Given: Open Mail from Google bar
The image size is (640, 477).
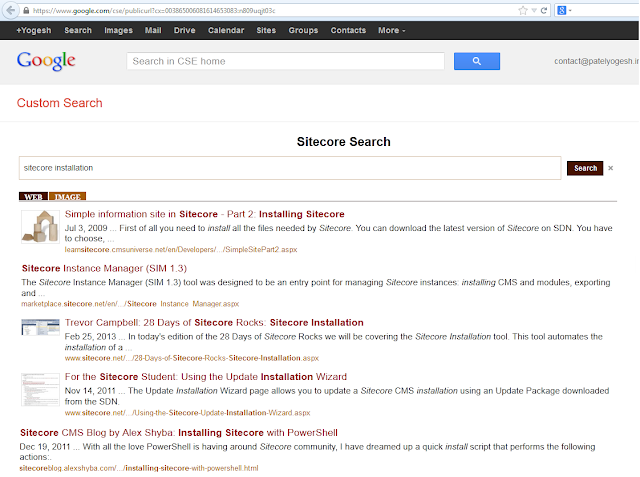Looking at the screenshot, I should [153, 30].
